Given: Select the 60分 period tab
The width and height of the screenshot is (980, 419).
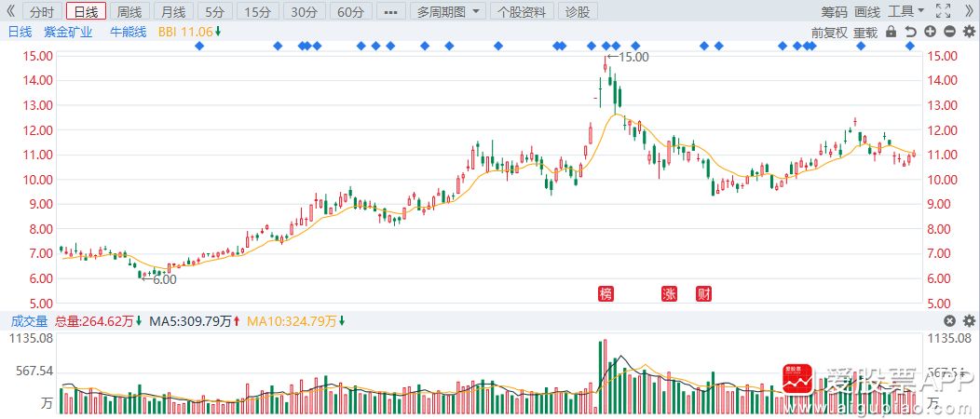Looking at the screenshot, I should coord(351,12).
